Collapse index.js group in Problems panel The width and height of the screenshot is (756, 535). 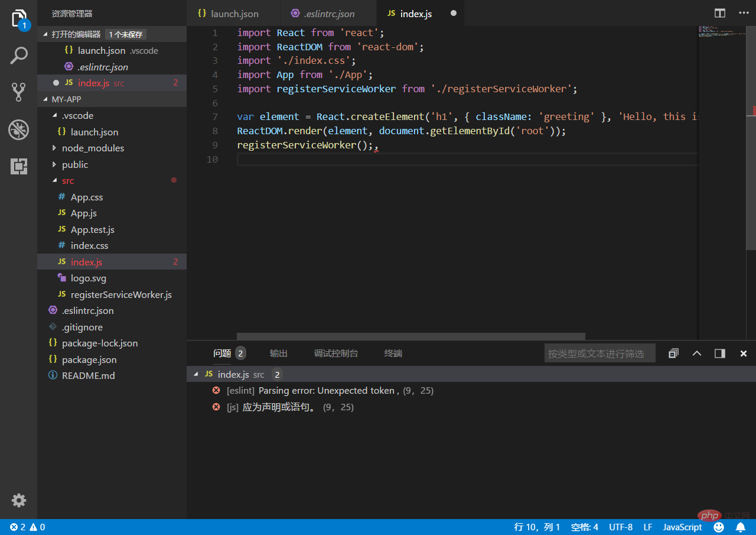197,374
